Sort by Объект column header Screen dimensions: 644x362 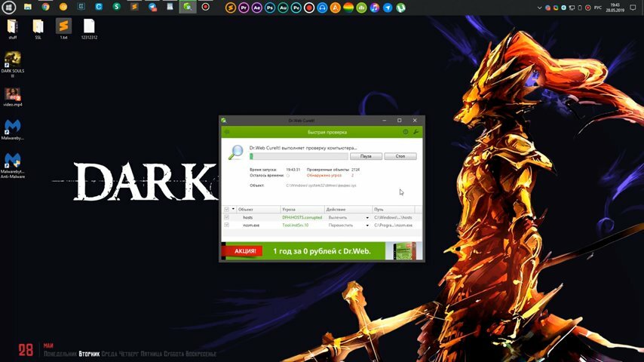point(259,209)
